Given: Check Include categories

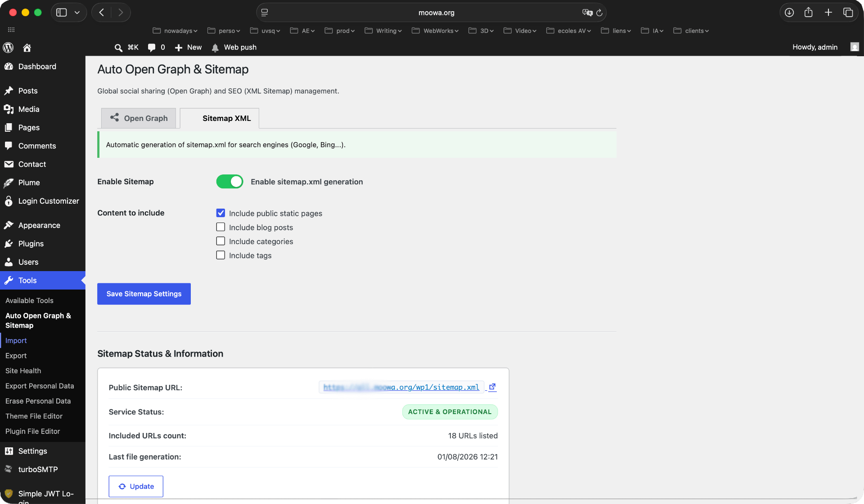Looking at the screenshot, I should point(220,241).
